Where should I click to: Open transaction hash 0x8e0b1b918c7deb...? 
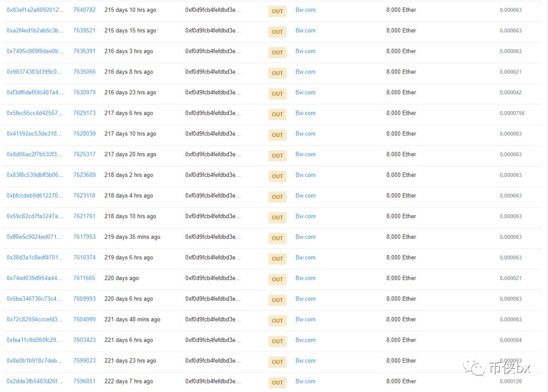tap(35, 360)
